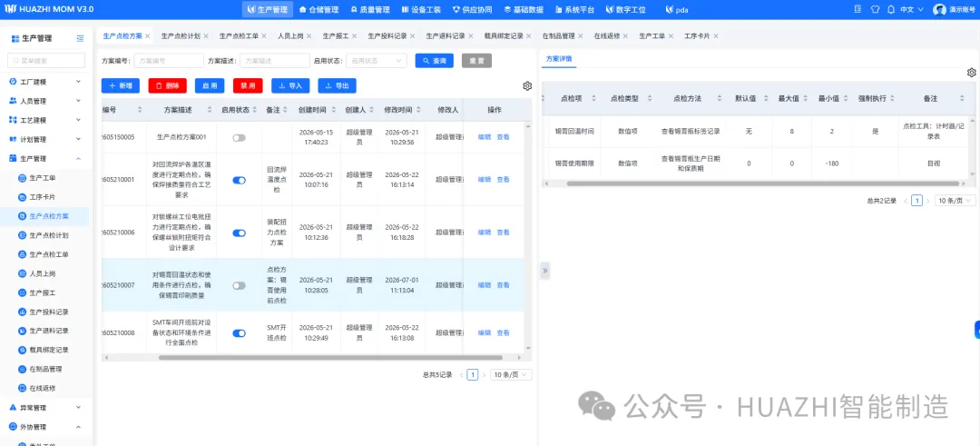Focus the 方案编号 input field

coord(169,61)
